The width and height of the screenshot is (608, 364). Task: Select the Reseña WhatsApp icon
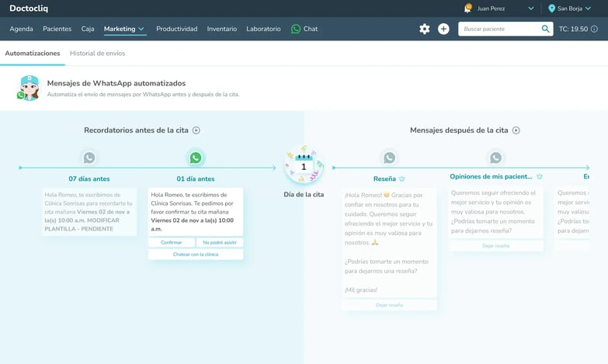[389, 158]
